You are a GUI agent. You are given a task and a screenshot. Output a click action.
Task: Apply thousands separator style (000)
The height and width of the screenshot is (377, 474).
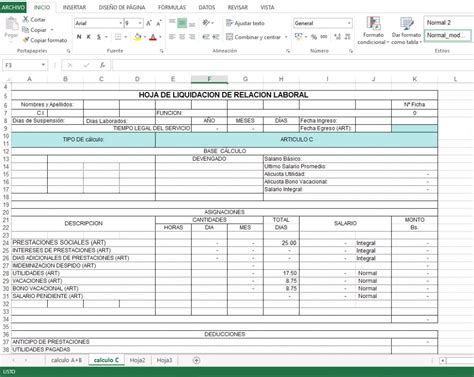[324, 37]
